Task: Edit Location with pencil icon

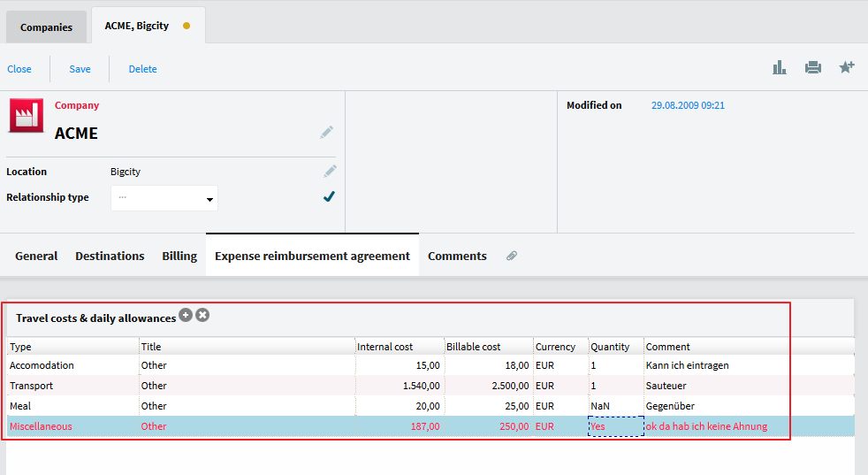Action: click(330, 172)
